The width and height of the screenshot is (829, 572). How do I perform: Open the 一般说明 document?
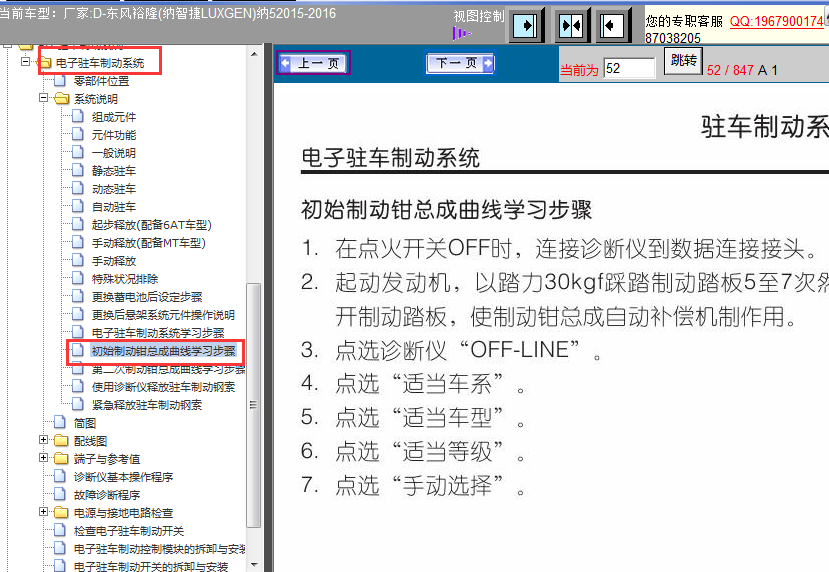coord(113,153)
